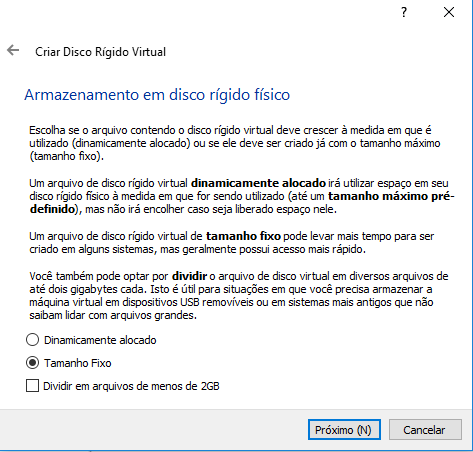473x452 pixels.
Task: Choose the Tamanho Fixo radio button
Action: tap(32, 363)
